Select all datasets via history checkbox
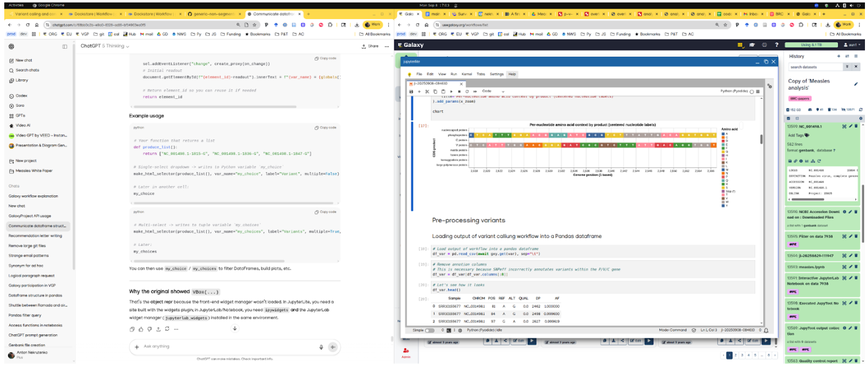Screen dimensions: 868x365 pos(788,118)
